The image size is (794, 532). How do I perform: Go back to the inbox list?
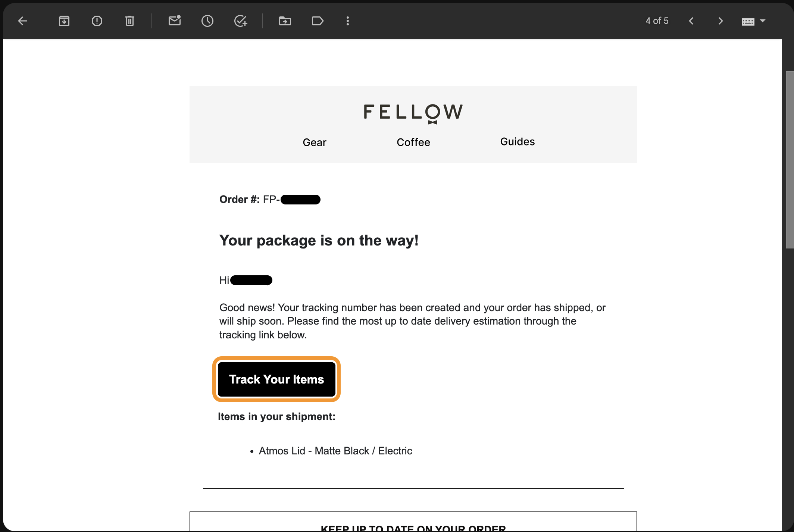click(x=22, y=21)
